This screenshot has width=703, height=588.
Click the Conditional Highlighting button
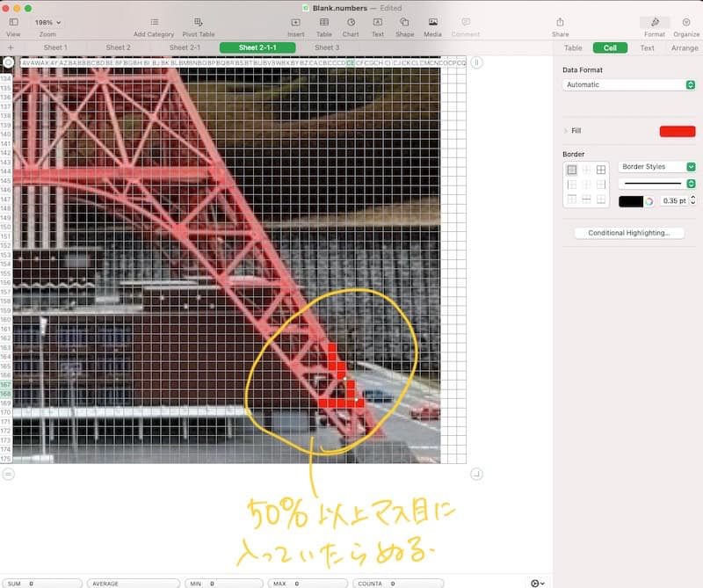pyautogui.click(x=628, y=233)
